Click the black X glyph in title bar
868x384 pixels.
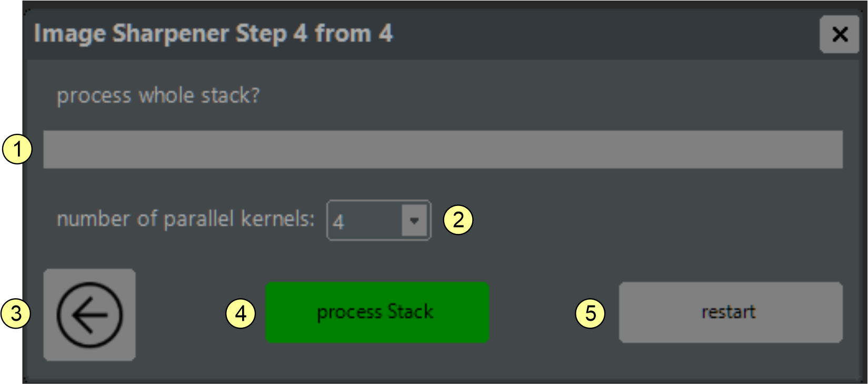(840, 35)
